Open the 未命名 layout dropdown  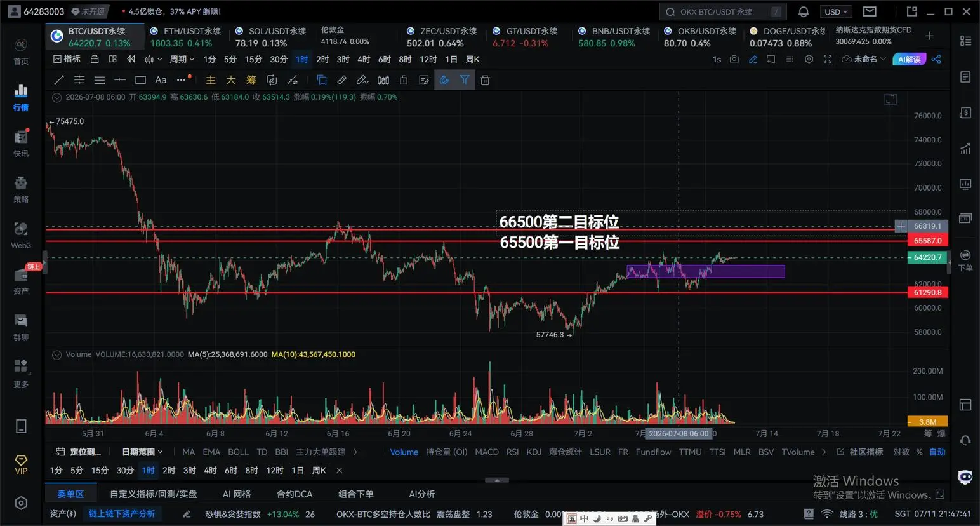[864, 59]
